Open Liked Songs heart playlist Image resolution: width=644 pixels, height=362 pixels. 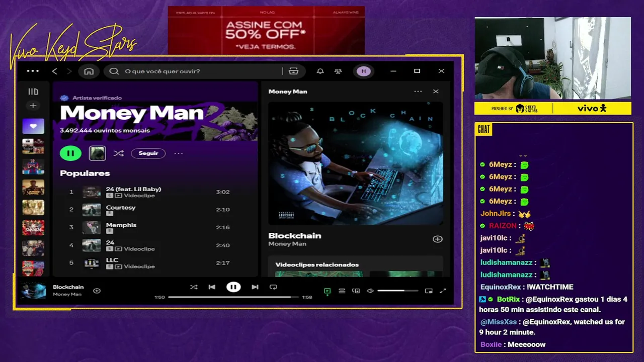pyautogui.click(x=33, y=126)
